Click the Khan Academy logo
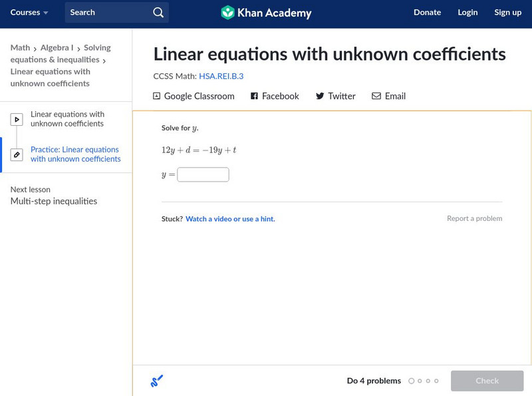The height and width of the screenshot is (396, 532). [x=266, y=13]
